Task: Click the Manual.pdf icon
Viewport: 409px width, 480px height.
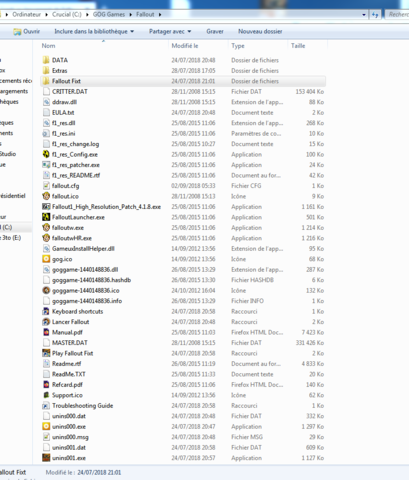Action: pos(46,332)
